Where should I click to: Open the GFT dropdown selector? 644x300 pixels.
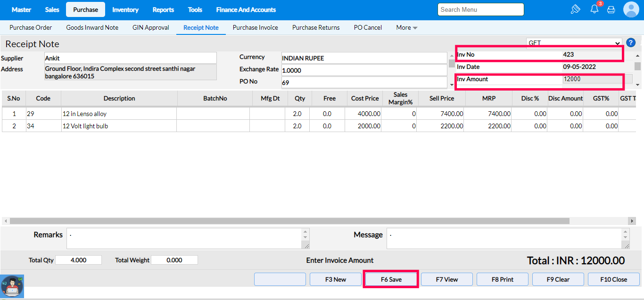click(x=574, y=43)
